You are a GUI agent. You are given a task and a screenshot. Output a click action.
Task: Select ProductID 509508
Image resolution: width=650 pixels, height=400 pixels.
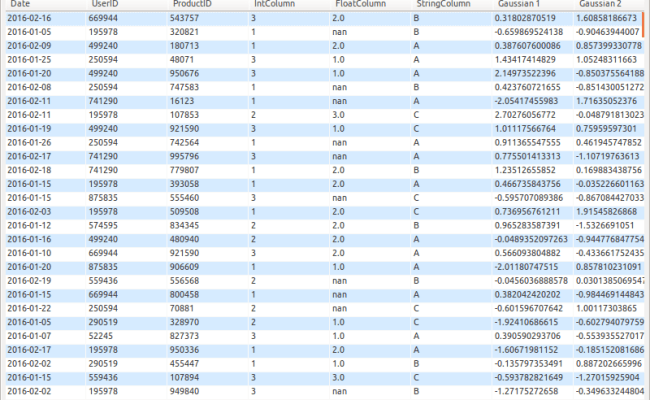click(x=184, y=211)
